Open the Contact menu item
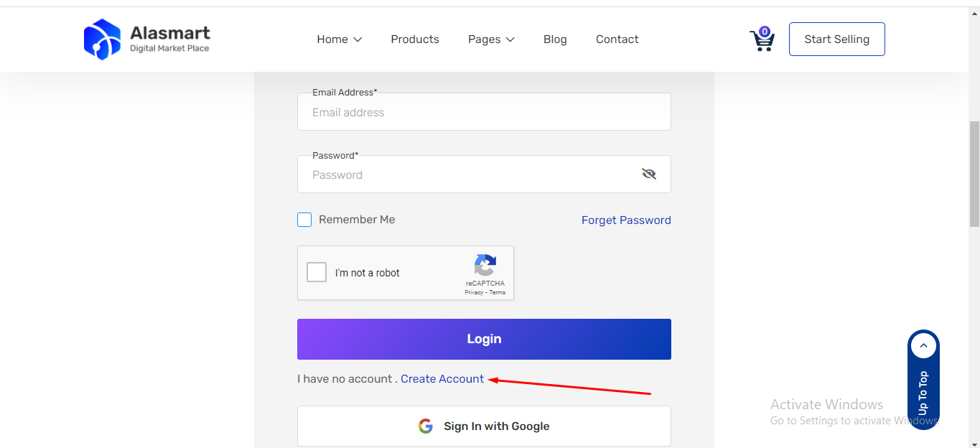This screenshot has width=980, height=448. [x=617, y=39]
